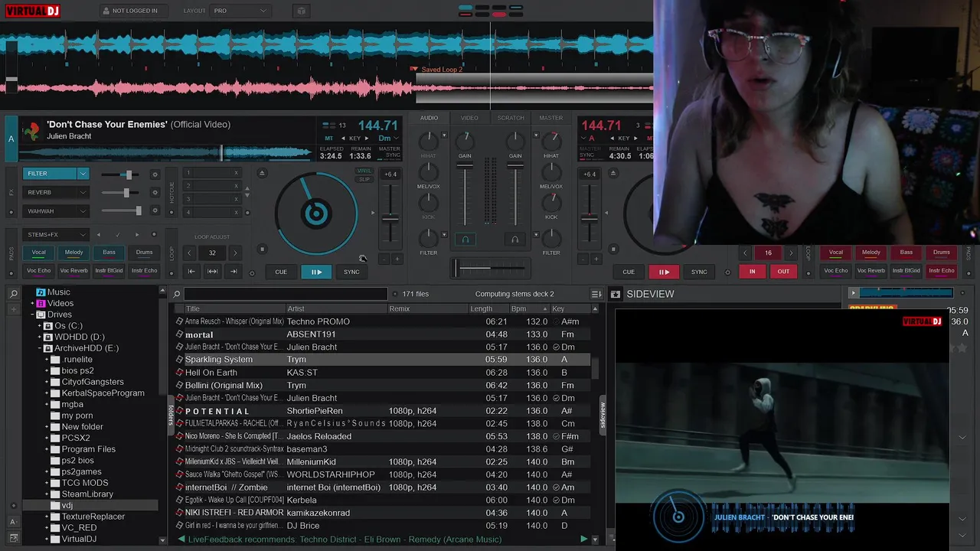Screen dimensions: 980x551
Task: Jump to loop out point on deck A
Action: pos(234,271)
